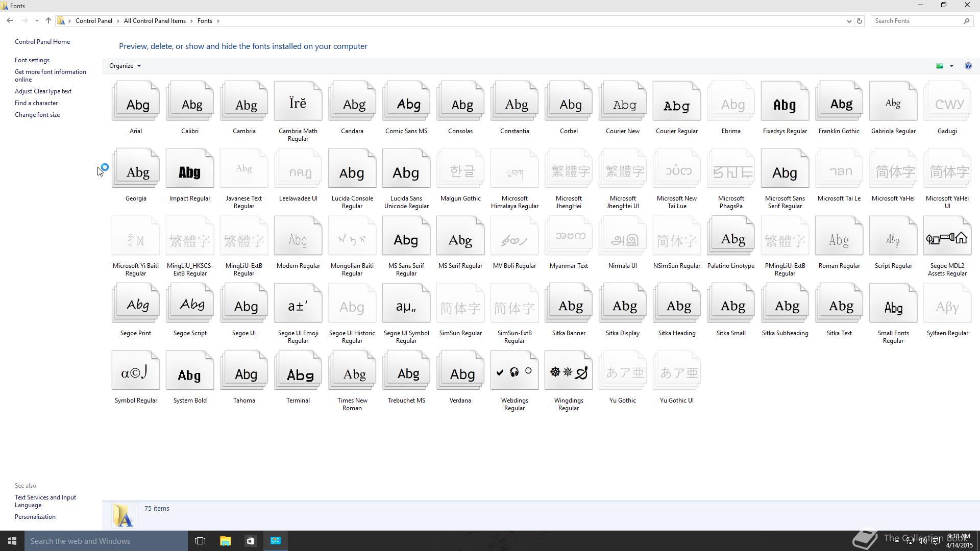980x551 pixels.
Task: Open Adjust ClearType text link
Action: point(43,91)
